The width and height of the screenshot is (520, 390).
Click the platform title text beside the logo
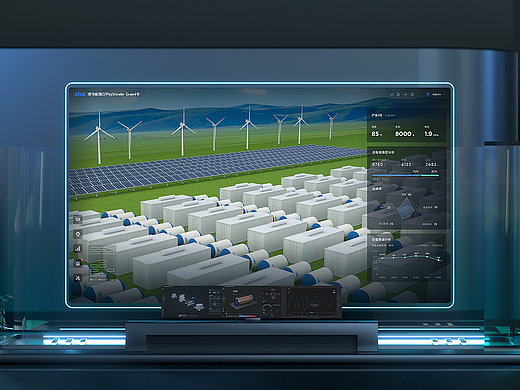point(114,94)
